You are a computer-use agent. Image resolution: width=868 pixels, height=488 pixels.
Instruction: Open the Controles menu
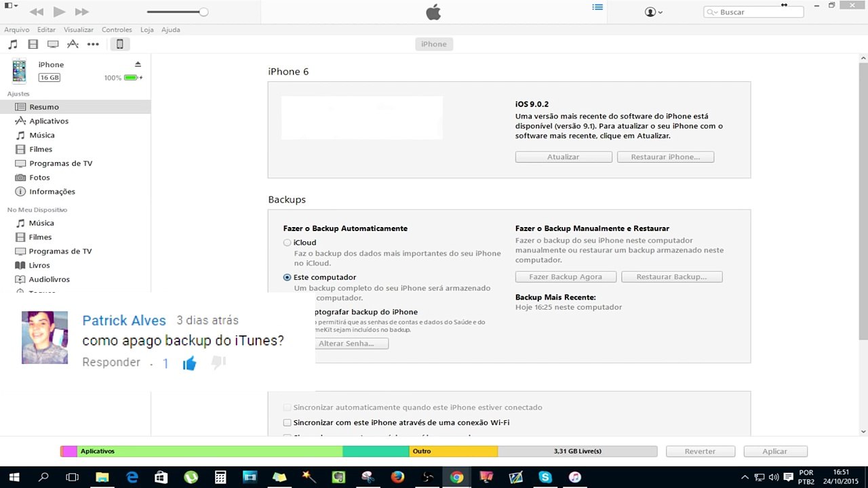pyautogui.click(x=117, y=30)
